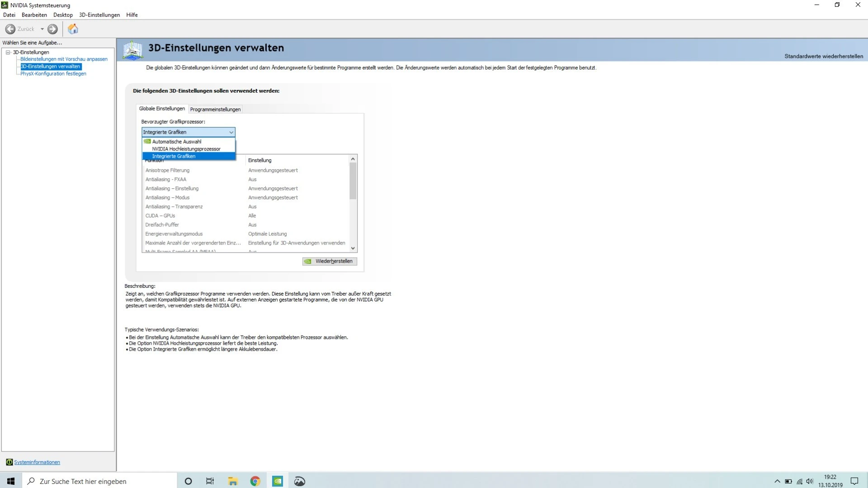868x488 pixels.
Task: Click Standardwerte wiederherstellen link
Action: 823,56
